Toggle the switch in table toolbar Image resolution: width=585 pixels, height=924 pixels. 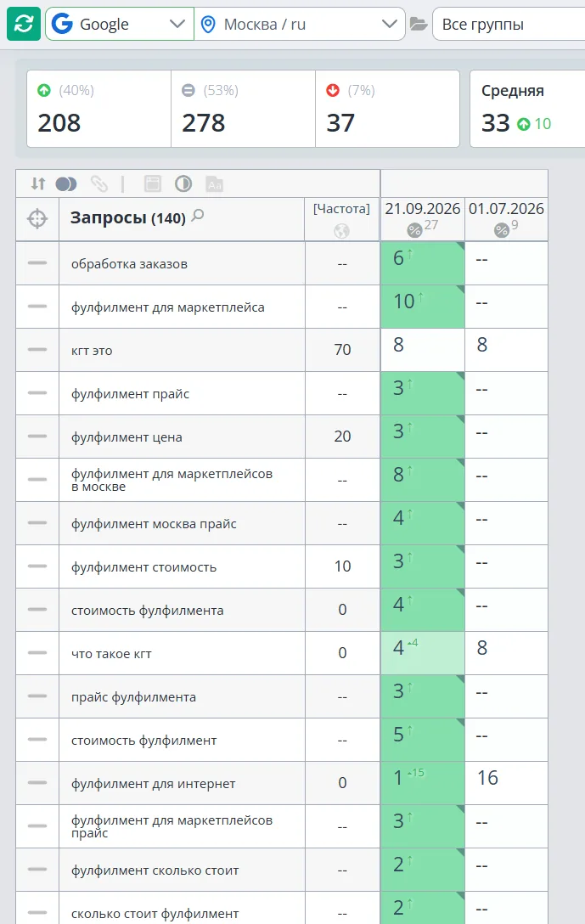[x=66, y=184]
